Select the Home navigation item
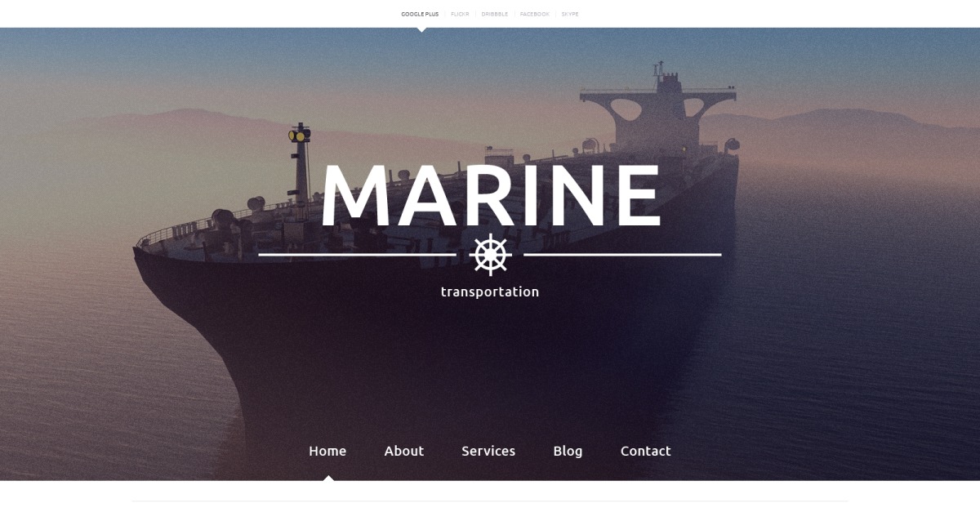Screen dimensions: 980x512 (327, 451)
